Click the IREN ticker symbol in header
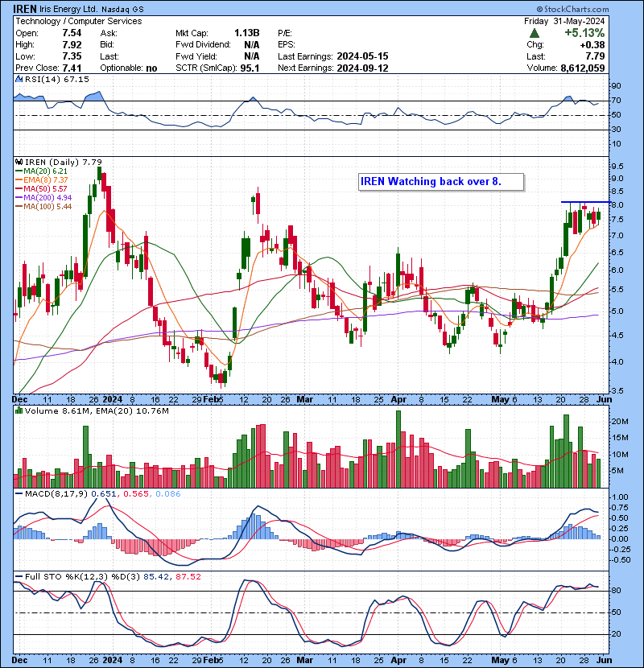 pyautogui.click(x=25, y=9)
